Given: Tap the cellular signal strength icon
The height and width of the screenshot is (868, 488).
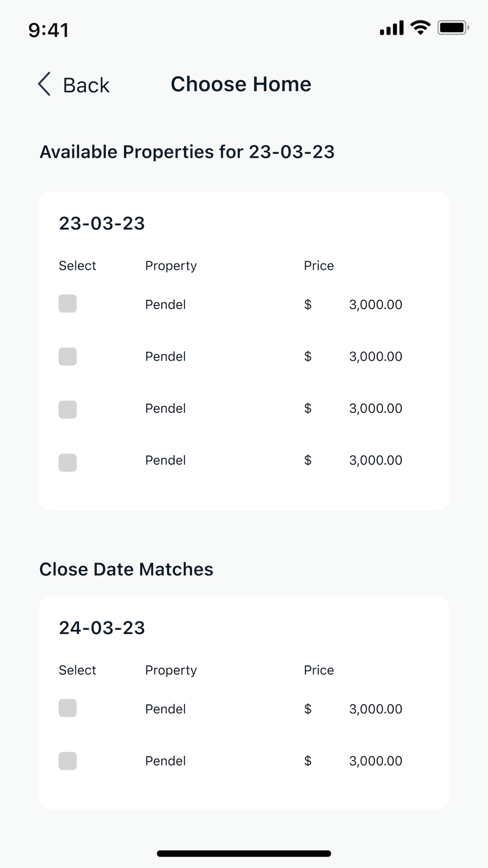Looking at the screenshot, I should tap(391, 28).
